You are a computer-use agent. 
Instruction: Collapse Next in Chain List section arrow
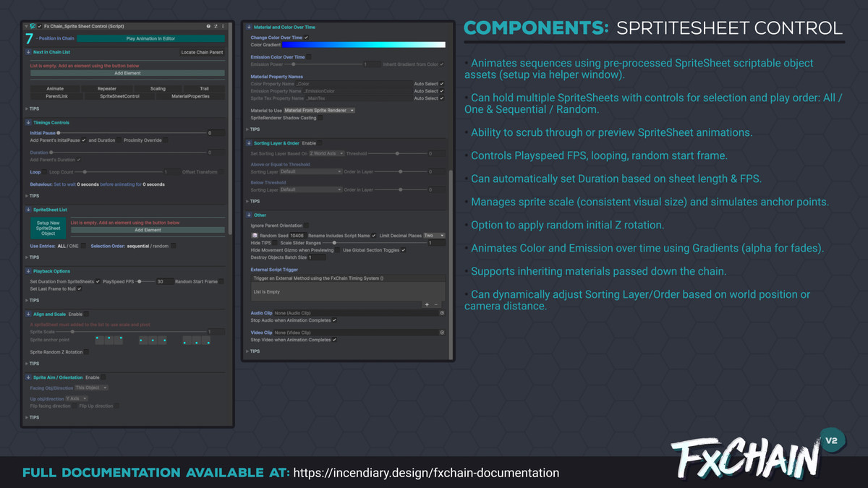pyautogui.click(x=28, y=52)
